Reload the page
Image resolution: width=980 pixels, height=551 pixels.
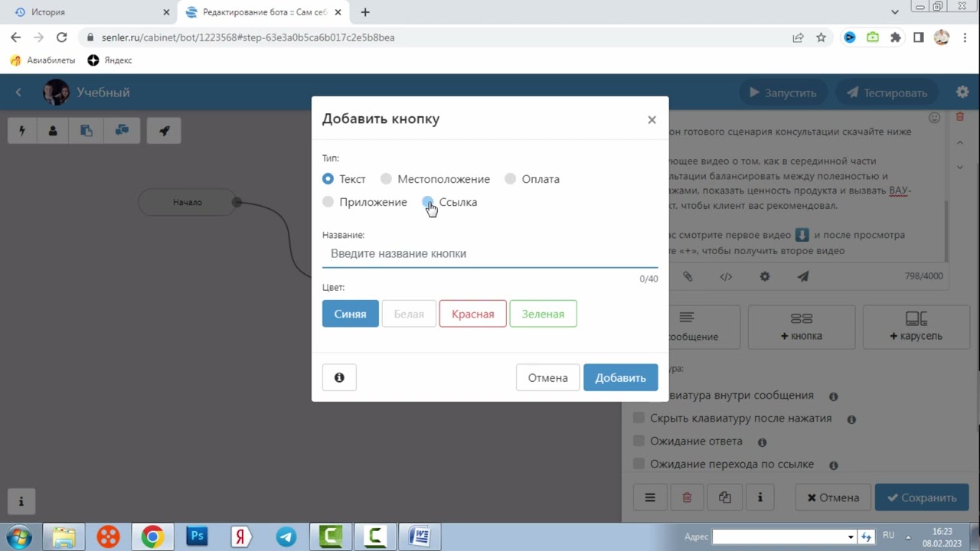(62, 37)
